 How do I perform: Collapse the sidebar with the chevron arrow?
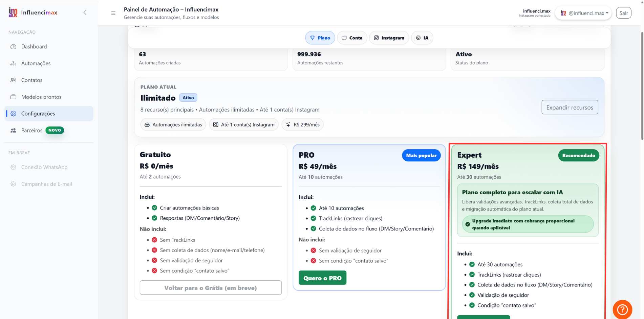(x=85, y=13)
